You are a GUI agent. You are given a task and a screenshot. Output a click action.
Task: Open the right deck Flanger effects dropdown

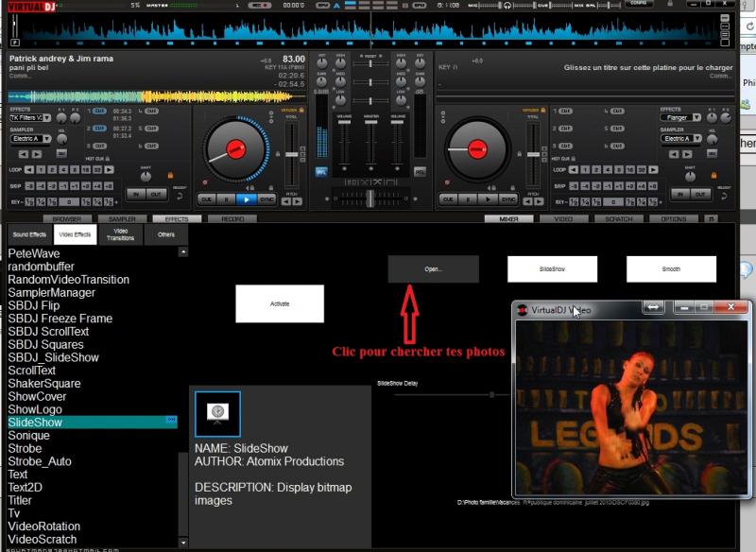tap(680, 117)
